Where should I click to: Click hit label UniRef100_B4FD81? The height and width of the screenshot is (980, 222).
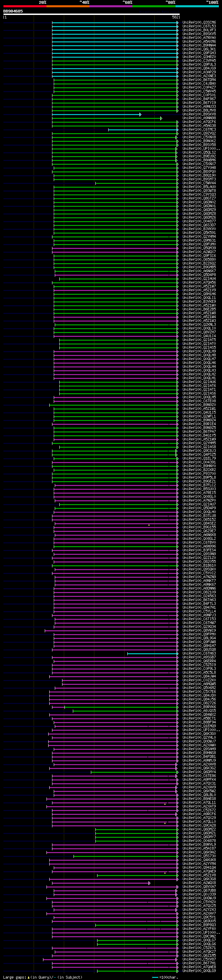tap(199, 757)
